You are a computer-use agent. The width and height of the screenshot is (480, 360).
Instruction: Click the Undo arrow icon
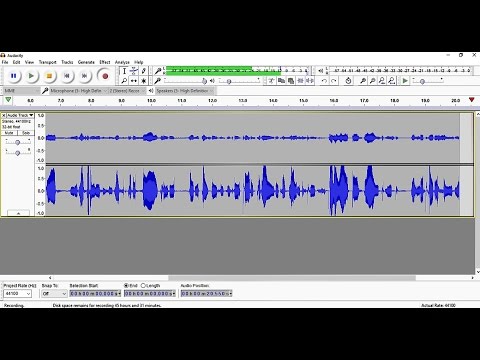(x=324, y=81)
